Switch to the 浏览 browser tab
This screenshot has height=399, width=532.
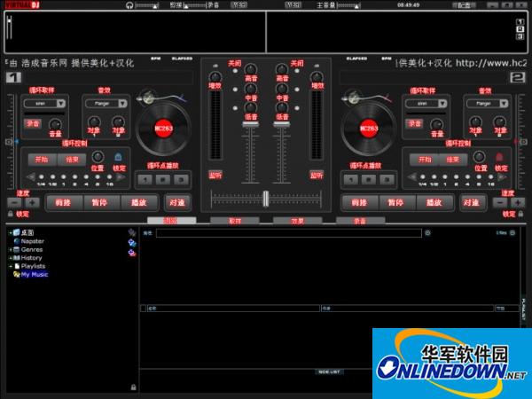(x=171, y=221)
